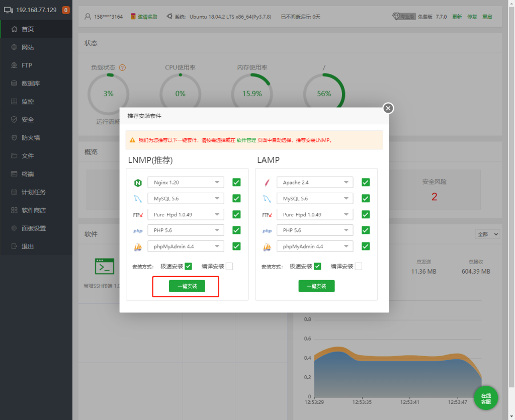Click the 专业版 diamond badge icon
The width and height of the screenshot is (515, 420).
[x=404, y=17]
